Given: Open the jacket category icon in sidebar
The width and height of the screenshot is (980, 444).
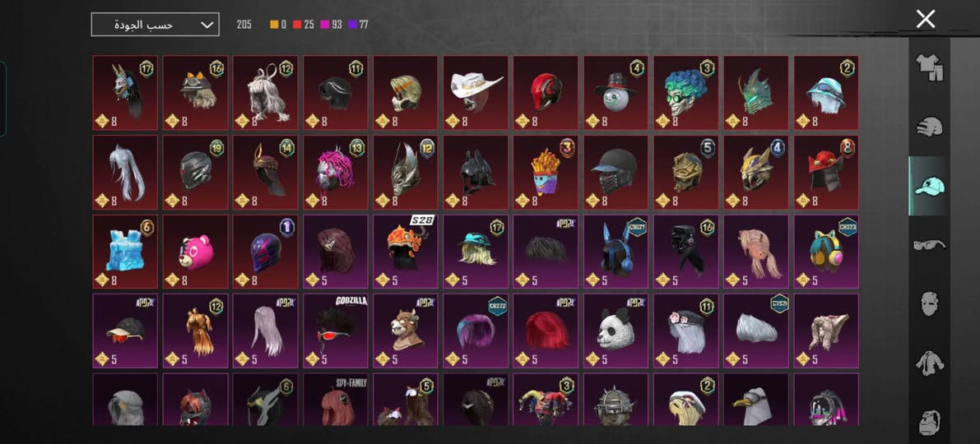Looking at the screenshot, I should tap(929, 363).
